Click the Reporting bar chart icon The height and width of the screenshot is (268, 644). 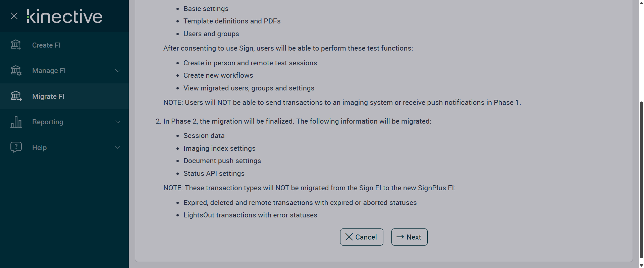coord(16,122)
